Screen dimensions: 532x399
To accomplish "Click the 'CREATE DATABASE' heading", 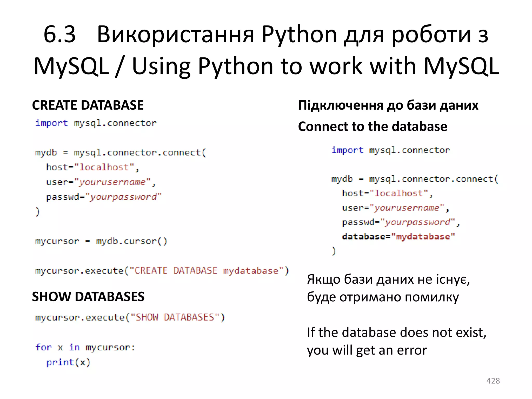I will [88, 105].
